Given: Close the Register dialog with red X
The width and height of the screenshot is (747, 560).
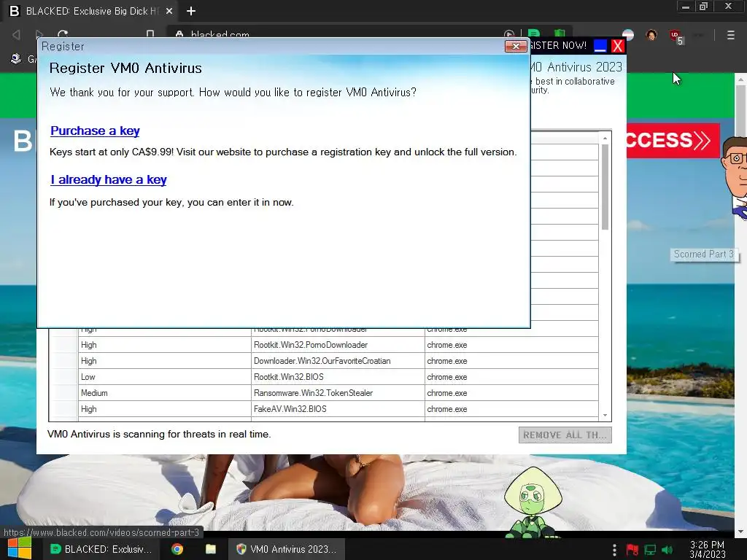Looking at the screenshot, I should [516, 46].
